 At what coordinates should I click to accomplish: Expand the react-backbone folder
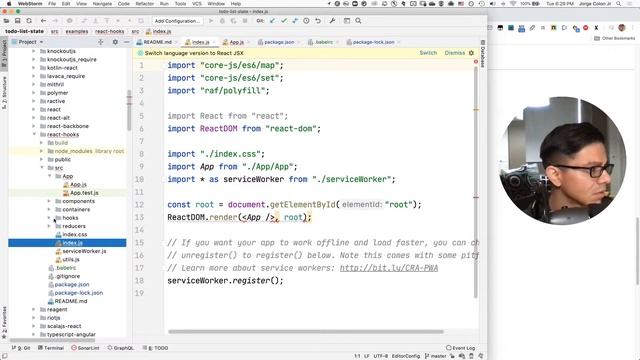click(x=34, y=126)
